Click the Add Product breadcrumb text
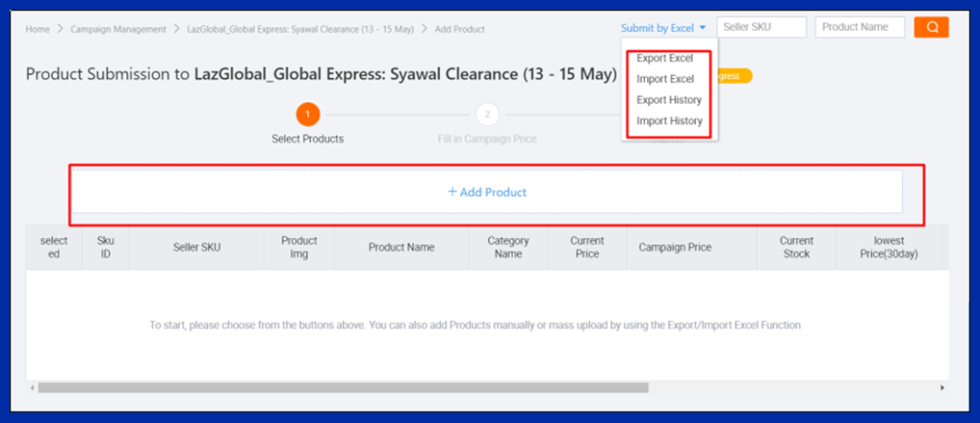 pyautogui.click(x=459, y=29)
